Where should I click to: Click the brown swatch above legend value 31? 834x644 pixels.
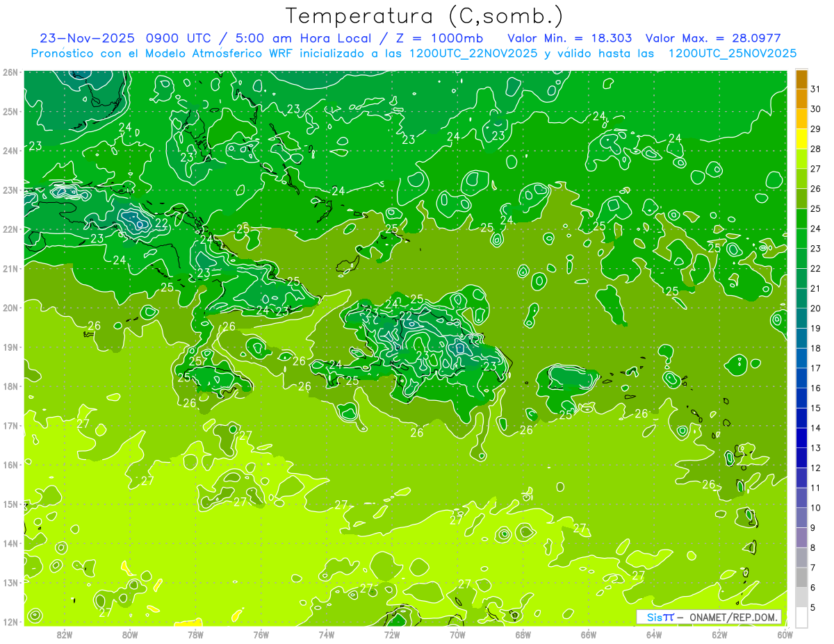pos(801,79)
